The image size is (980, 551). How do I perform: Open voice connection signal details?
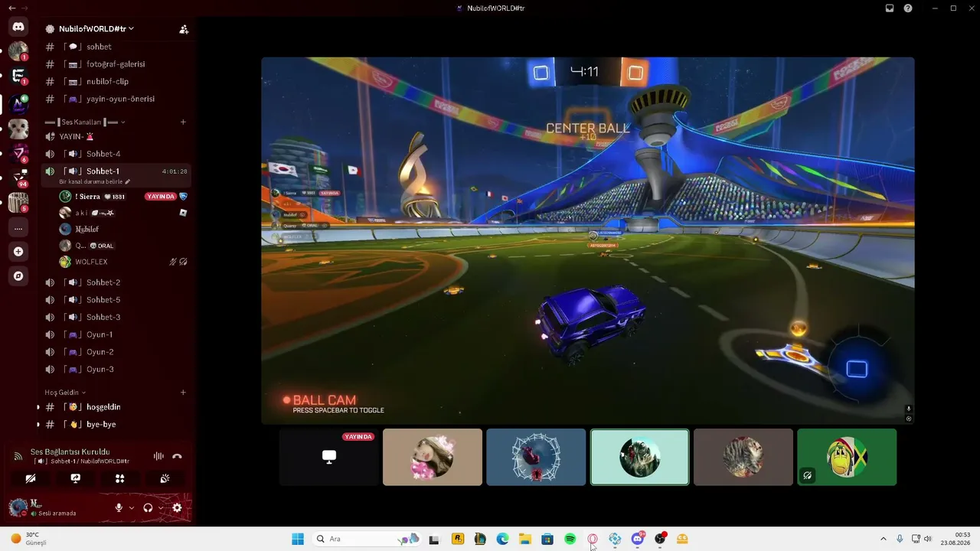click(18, 457)
